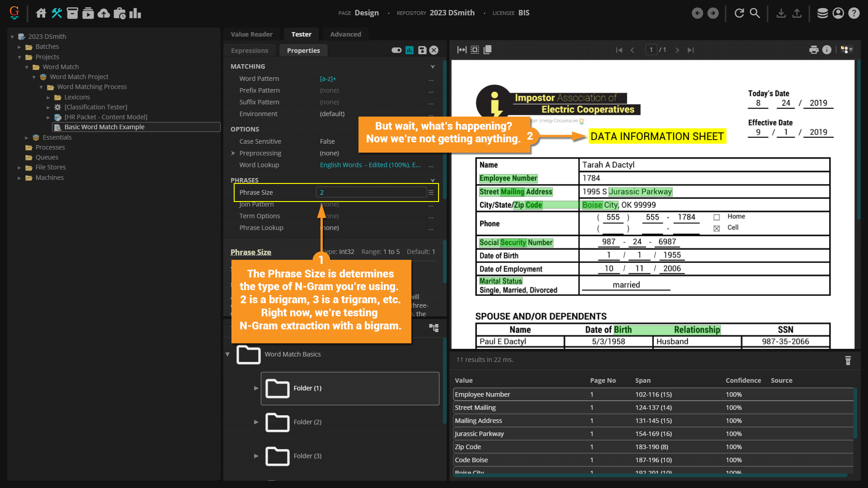Click the print document icon

click(x=814, y=50)
